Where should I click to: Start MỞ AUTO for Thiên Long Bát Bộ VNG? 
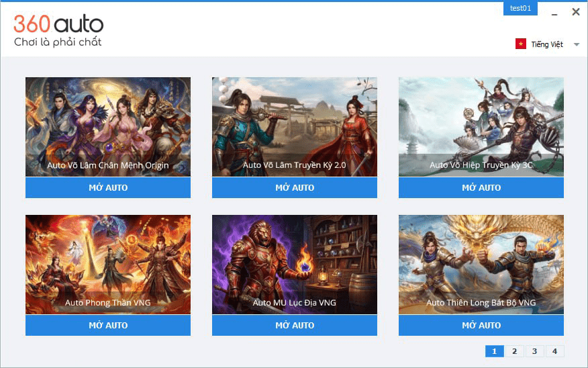click(x=481, y=325)
